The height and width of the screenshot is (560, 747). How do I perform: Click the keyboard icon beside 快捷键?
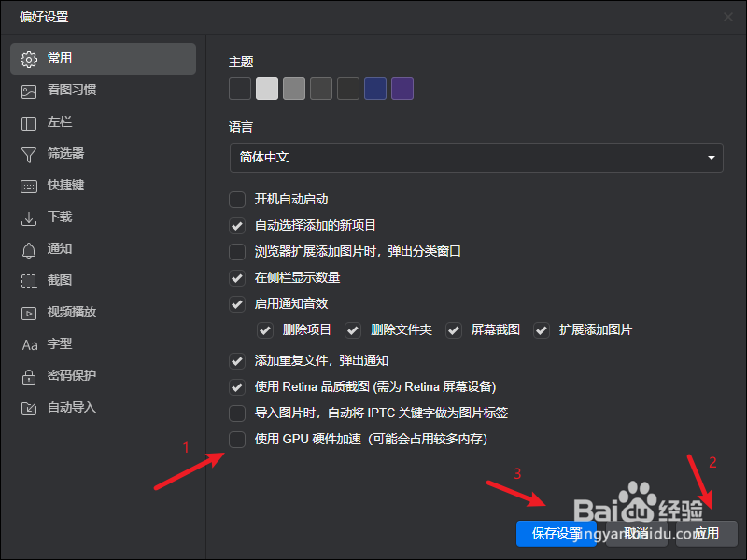point(29,186)
